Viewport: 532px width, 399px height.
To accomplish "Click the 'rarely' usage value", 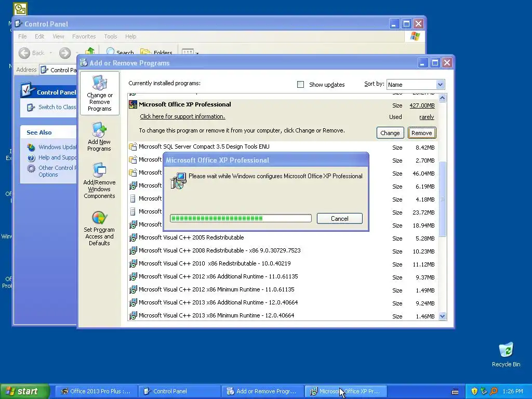I will 427,117.
